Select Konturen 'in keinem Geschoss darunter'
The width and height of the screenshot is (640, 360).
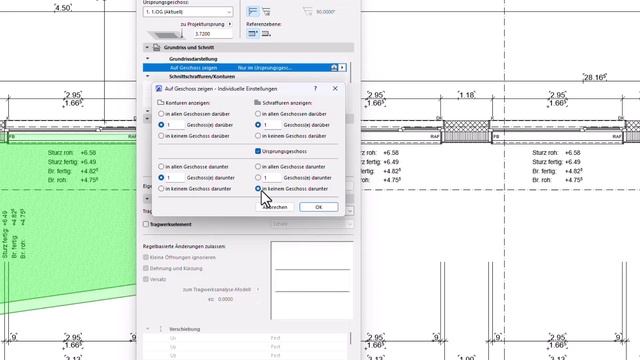pyautogui.click(x=161, y=189)
